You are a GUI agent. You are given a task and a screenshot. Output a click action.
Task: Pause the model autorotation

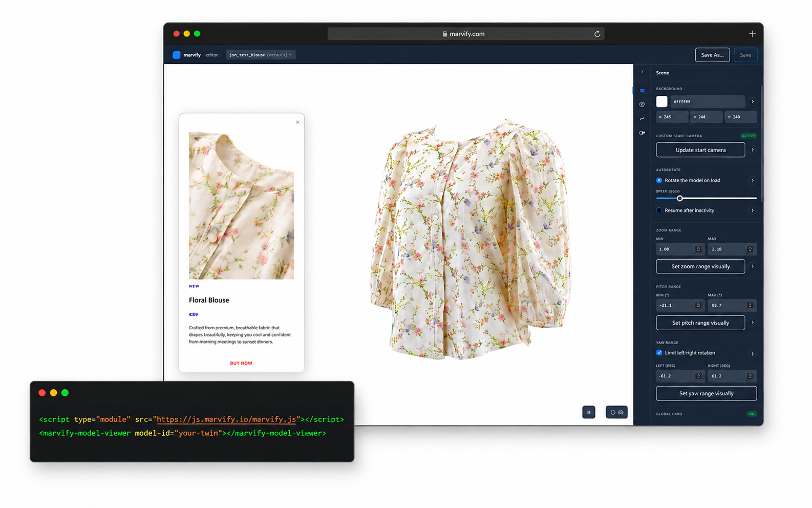pos(589,412)
